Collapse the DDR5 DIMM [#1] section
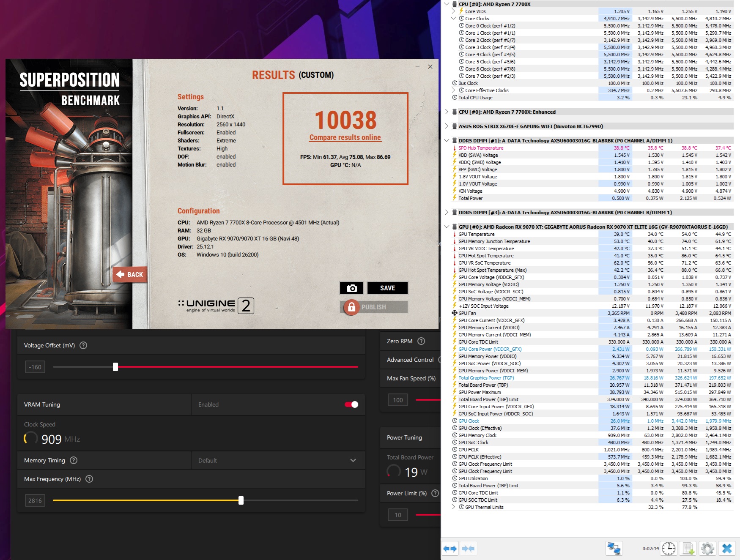This screenshot has width=740, height=560. (447, 141)
